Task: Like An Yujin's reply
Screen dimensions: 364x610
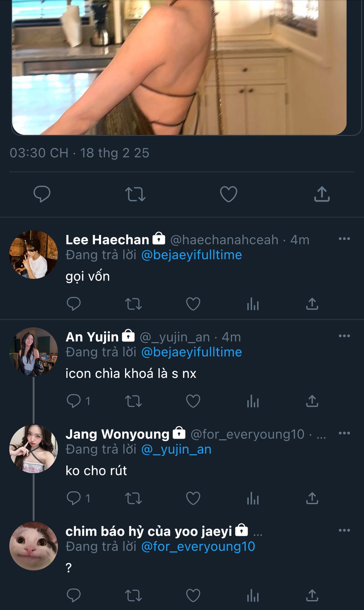Action: pos(193,401)
